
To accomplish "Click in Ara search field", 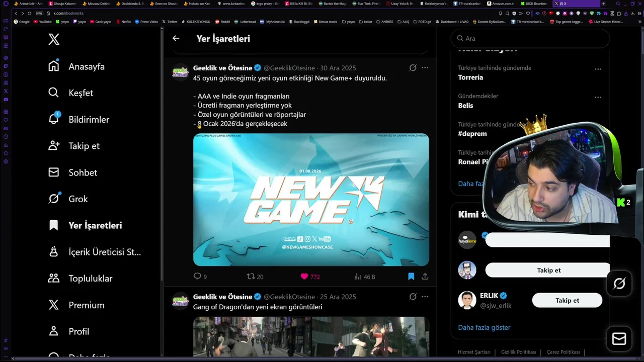I will coord(530,38).
